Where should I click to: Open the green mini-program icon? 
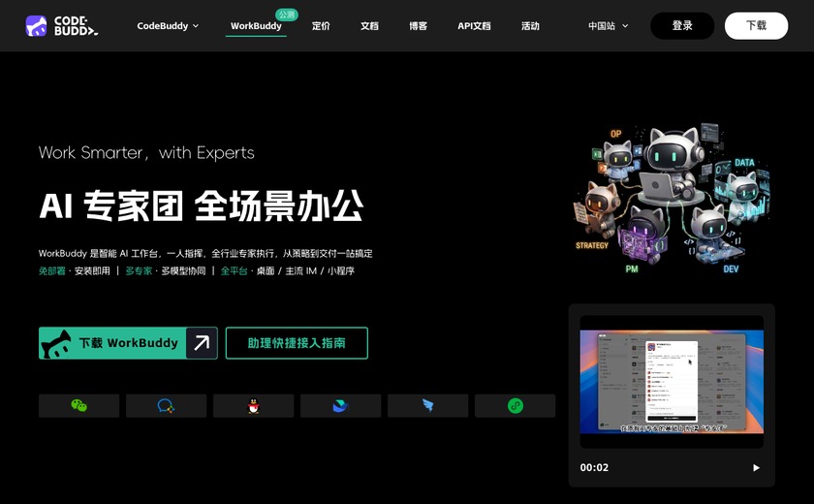(515, 405)
